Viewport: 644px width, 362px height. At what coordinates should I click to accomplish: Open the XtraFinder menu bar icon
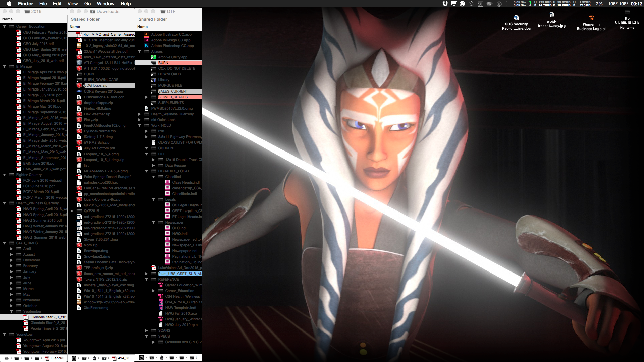(x=471, y=4)
